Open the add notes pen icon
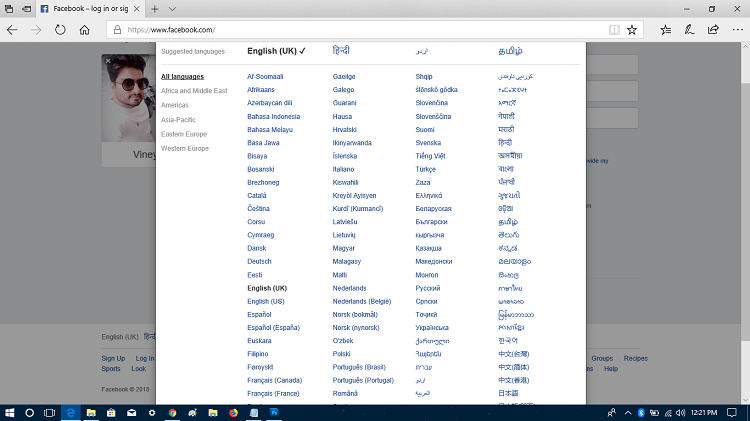The width and height of the screenshot is (750, 421). (689, 30)
